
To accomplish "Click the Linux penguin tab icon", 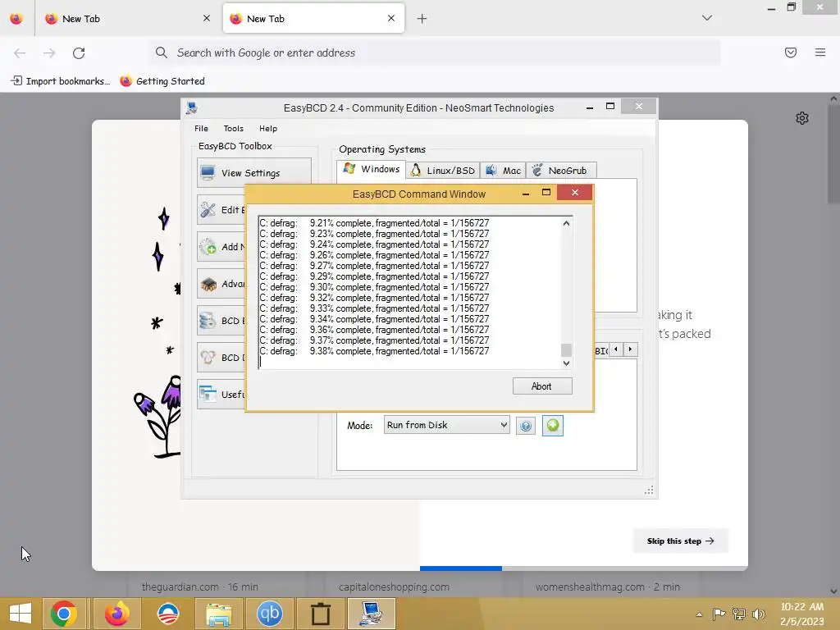I will (416, 171).
